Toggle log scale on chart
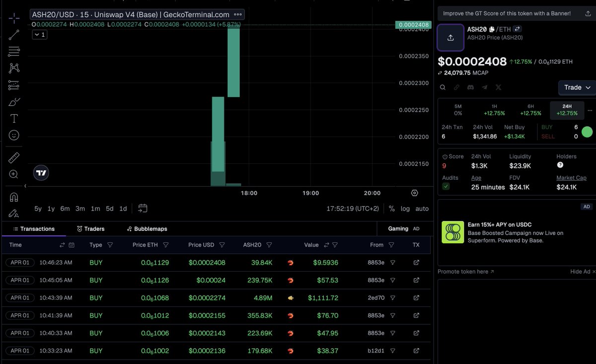 pyautogui.click(x=405, y=209)
